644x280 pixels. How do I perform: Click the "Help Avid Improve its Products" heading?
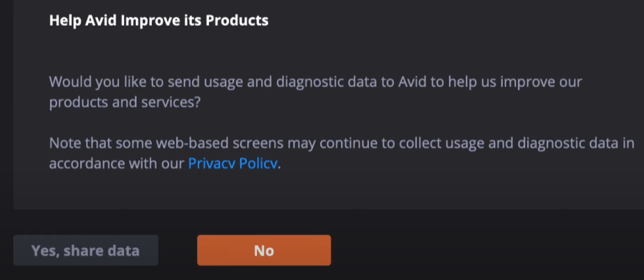click(x=159, y=20)
